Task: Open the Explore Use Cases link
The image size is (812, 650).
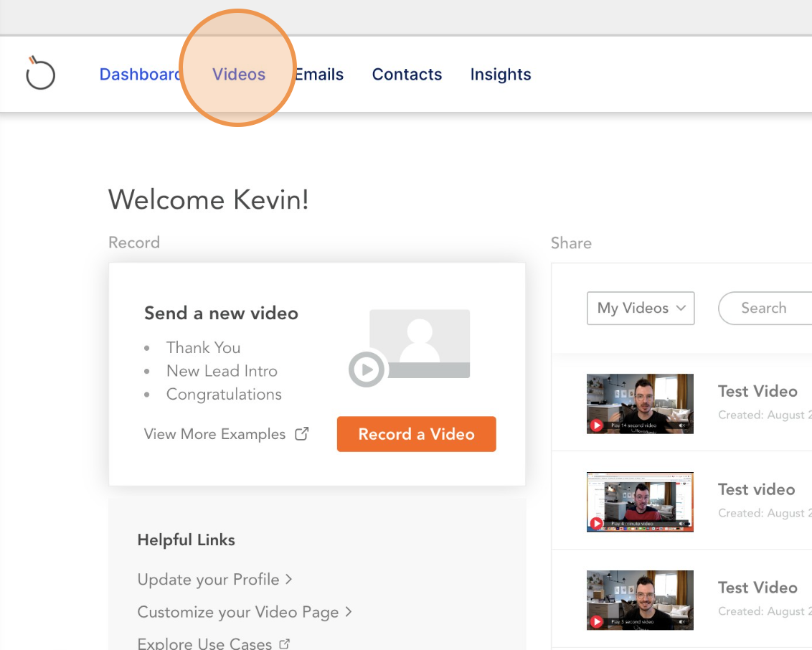Action: tap(204, 644)
